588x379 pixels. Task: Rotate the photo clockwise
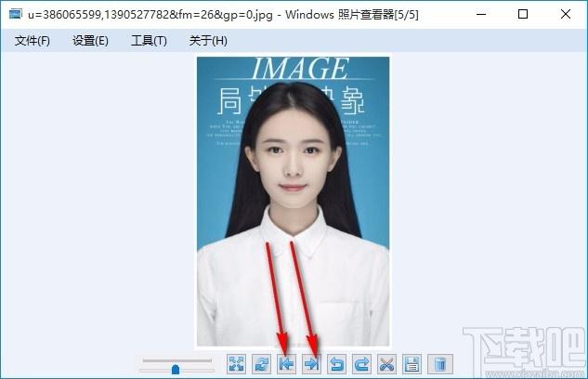(362, 365)
